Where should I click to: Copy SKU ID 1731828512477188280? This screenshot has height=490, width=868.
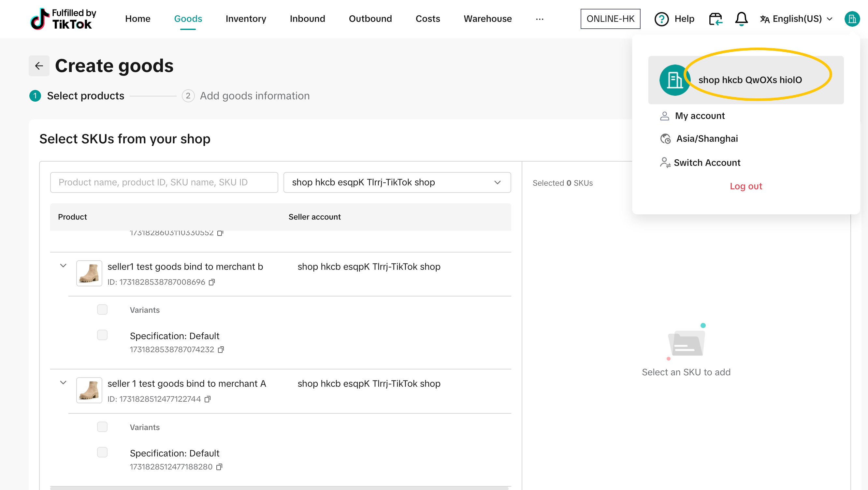[219, 467]
